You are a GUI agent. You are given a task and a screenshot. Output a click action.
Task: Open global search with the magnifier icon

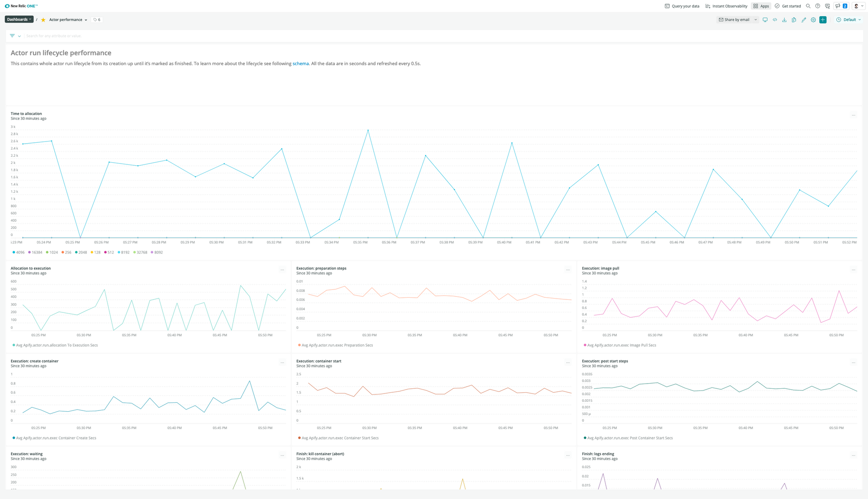808,6
